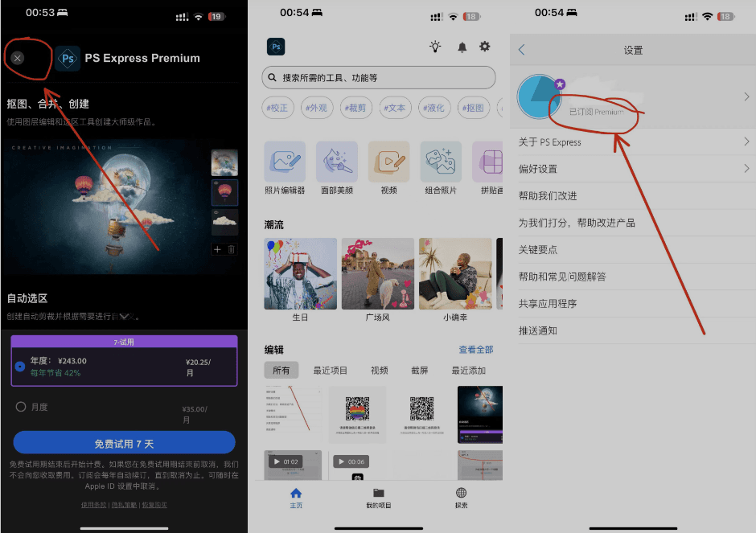This screenshot has height=533, width=756.
Task: Open the notifications bell
Action: pos(462,47)
